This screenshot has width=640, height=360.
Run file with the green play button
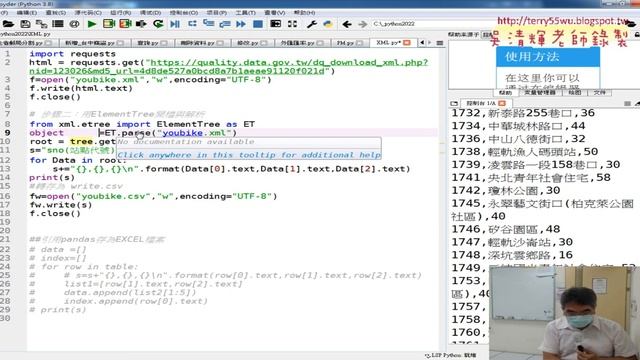(x=92, y=24)
